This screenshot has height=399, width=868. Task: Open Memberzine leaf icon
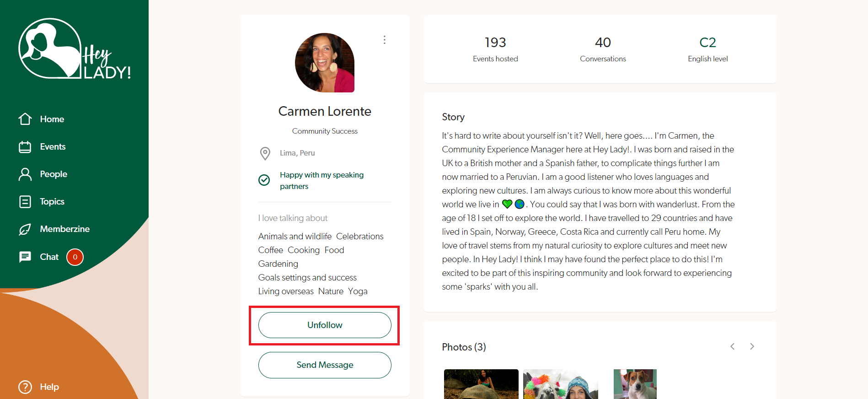point(25,229)
